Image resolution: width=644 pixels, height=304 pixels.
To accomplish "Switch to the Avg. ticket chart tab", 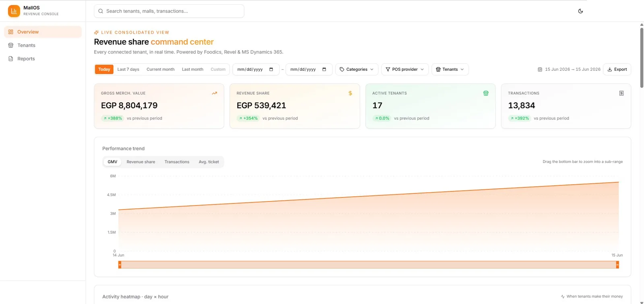I will (209, 162).
